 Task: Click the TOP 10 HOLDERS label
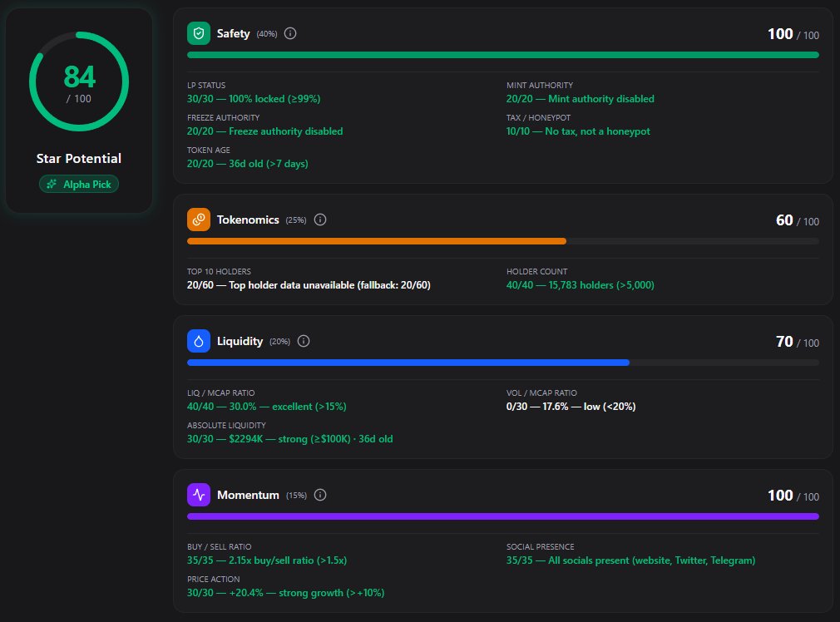[x=219, y=272]
